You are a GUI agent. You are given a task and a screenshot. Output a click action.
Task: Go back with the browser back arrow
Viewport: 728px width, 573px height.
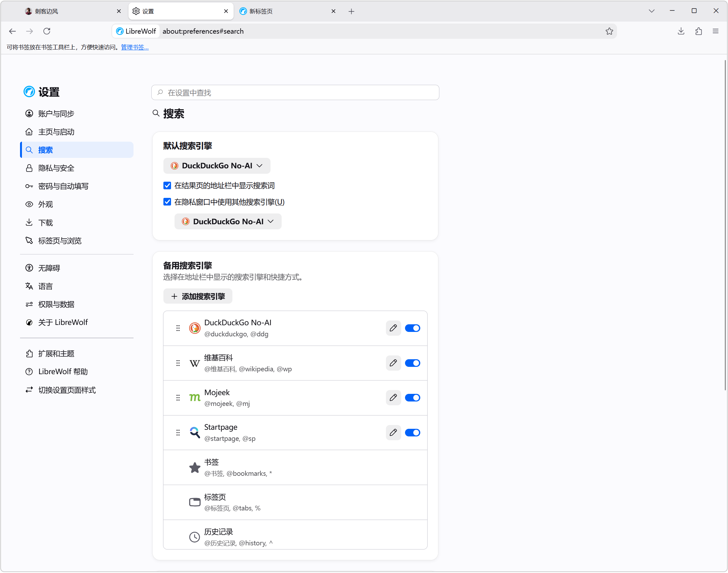click(12, 31)
